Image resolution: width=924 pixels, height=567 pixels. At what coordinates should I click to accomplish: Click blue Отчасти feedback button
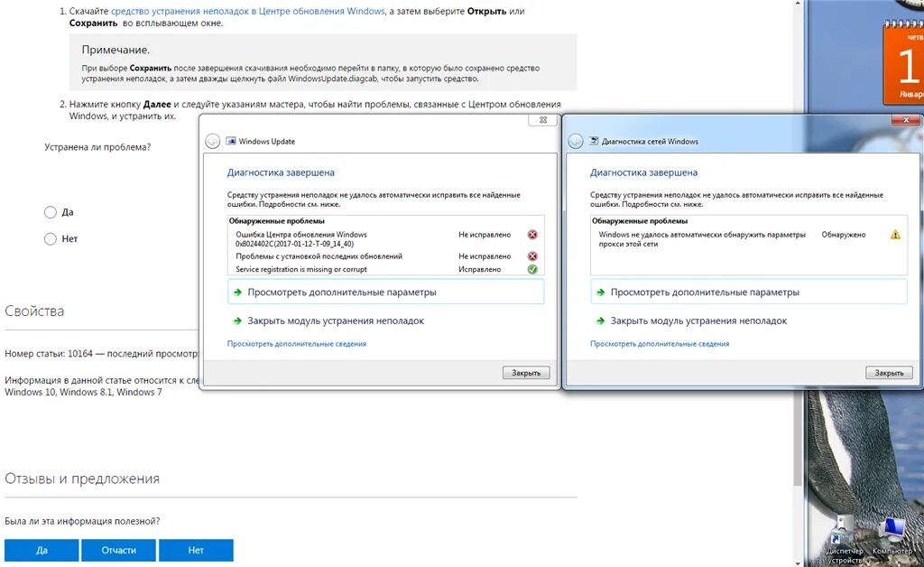118,550
